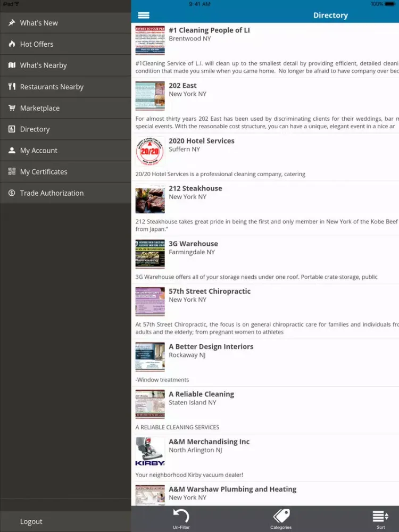399x532 pixels.
Task: Open the A Reliable Cleaning thumbnail
Action: (x=150, y=404)
